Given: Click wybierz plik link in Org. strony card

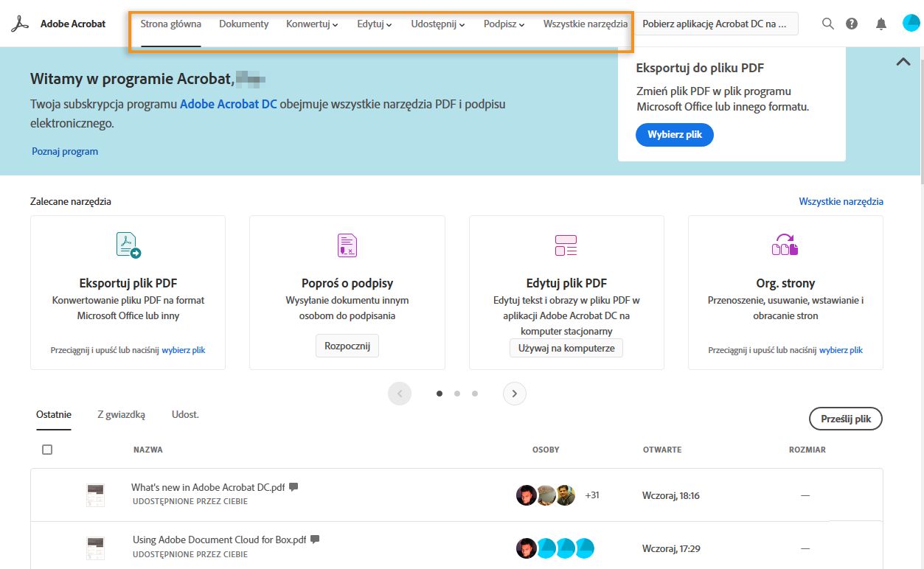Looking at the screenshot, I should click(841, 350).
